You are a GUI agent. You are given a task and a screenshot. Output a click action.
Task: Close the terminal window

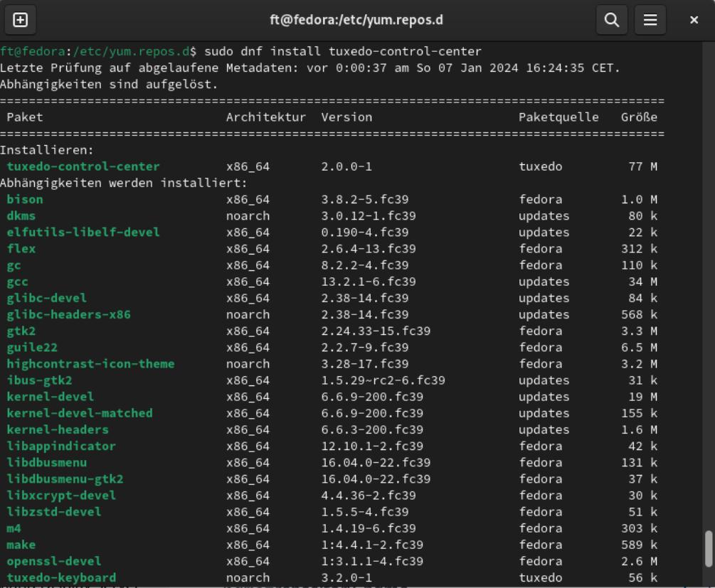[694, 20]
